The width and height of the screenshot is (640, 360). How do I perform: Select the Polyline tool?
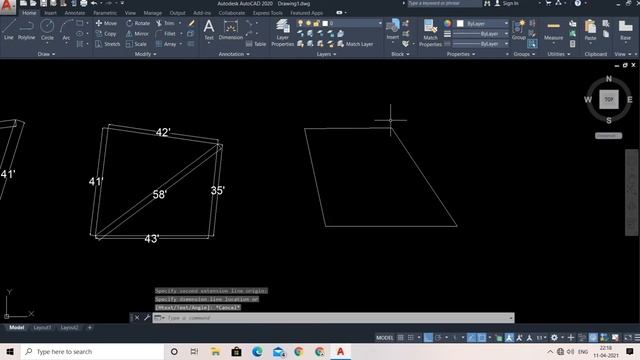(26, 29)
